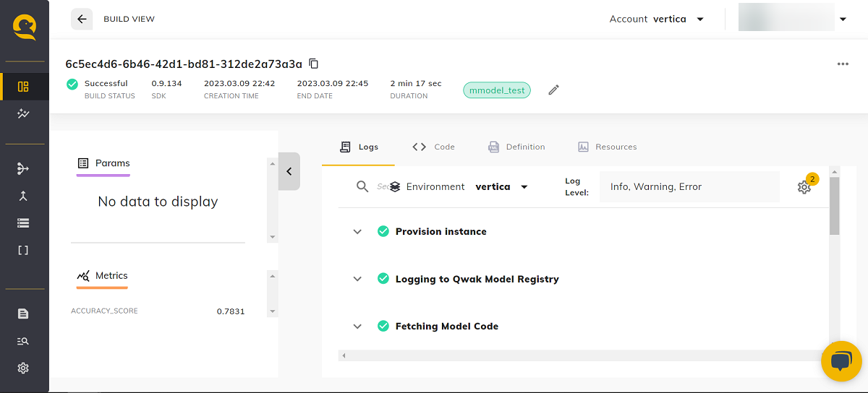The width and height of the screenshot is (868, 393).
Task: Click the BUILD VIEW page title
Action: click(x=129, y=19)
